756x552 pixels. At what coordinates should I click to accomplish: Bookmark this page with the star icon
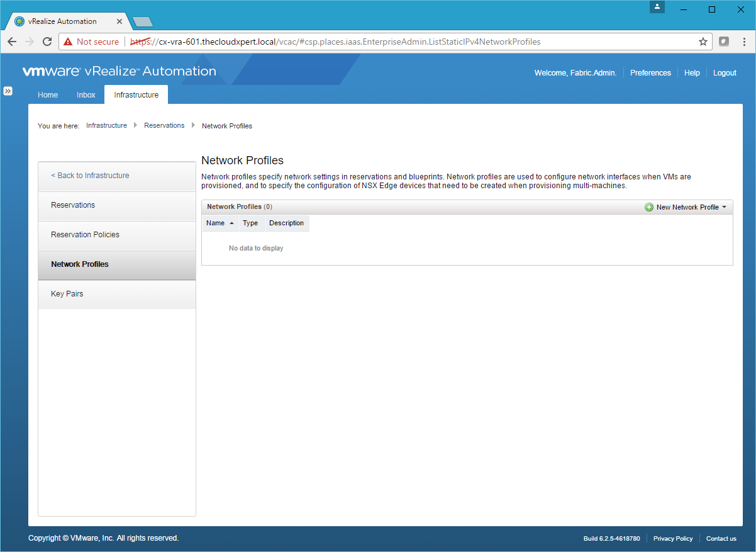[x=703, y=42]
